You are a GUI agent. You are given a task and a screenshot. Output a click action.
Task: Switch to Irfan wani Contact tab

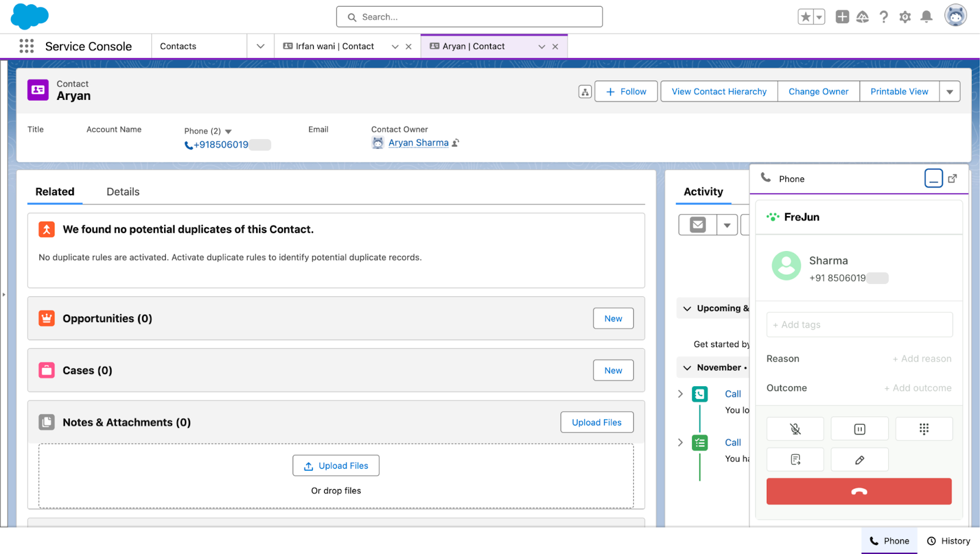click(x=334, y=47)
